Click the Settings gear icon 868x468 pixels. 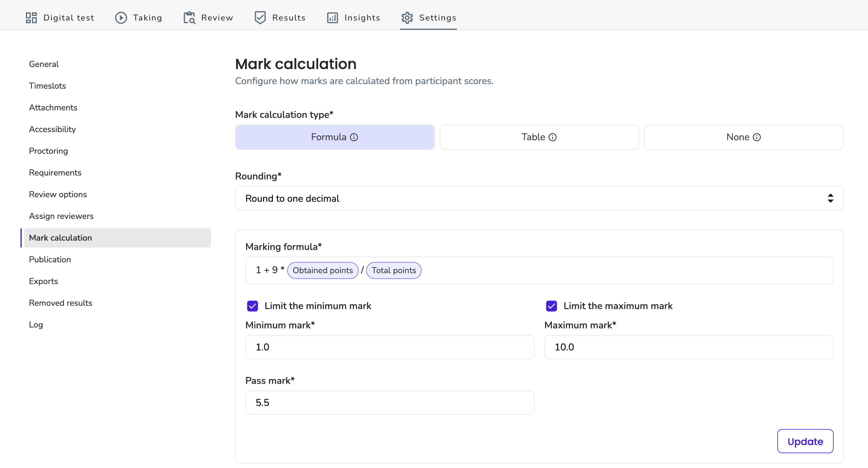[x=407, y=17]
